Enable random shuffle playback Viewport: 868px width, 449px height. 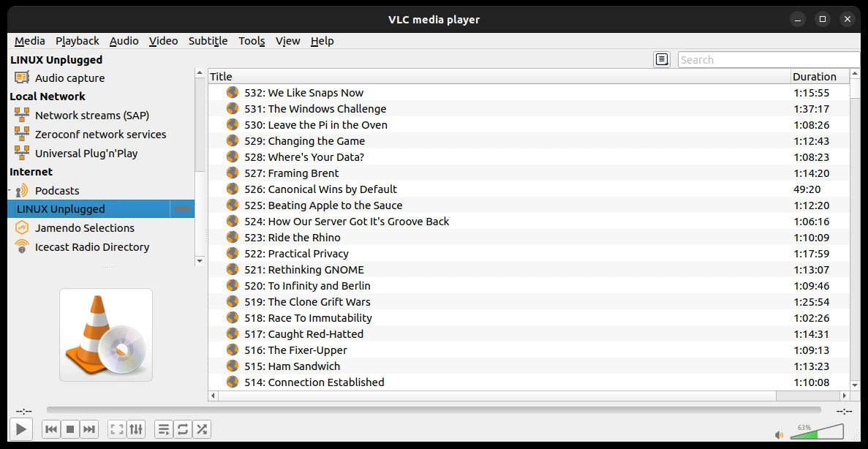(202, 429)
